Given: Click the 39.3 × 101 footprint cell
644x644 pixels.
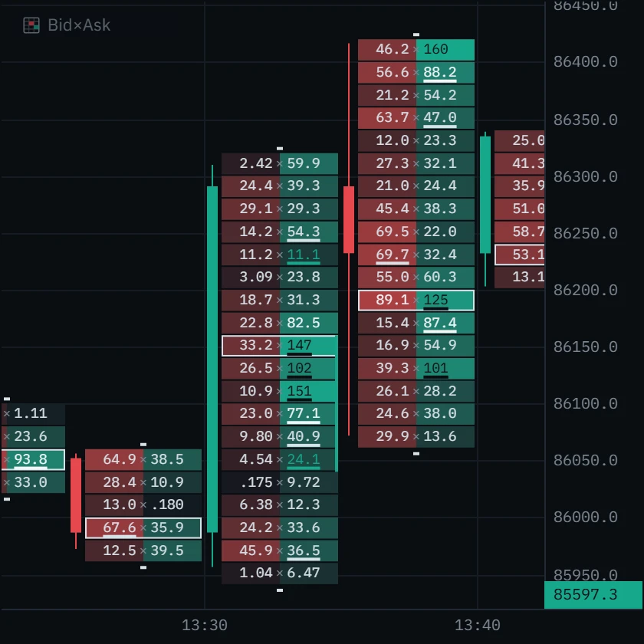Looking at the screenshot, I should (x=416, y=368).
